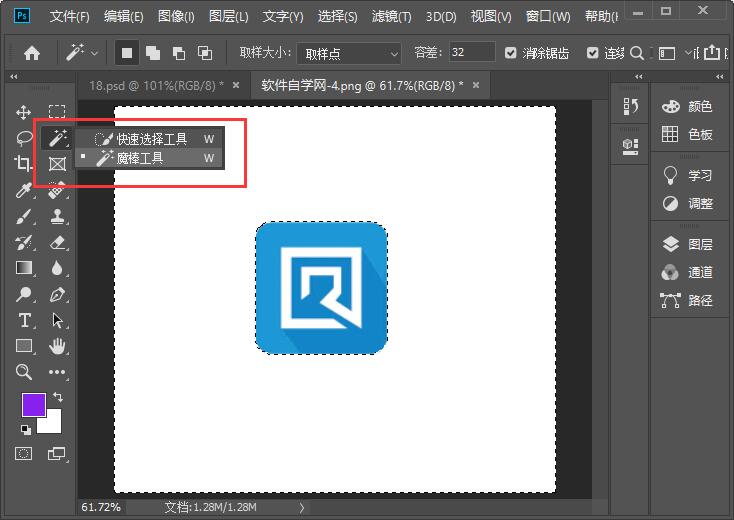Click the purple foreground color swatch
The image size is (734, 520).
pos(32,403)
